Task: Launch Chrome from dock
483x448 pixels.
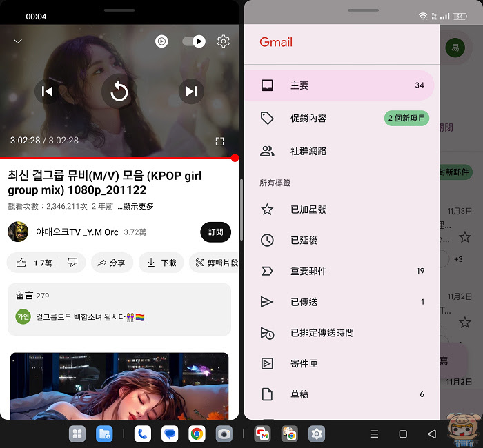Action: click(197, 434)
